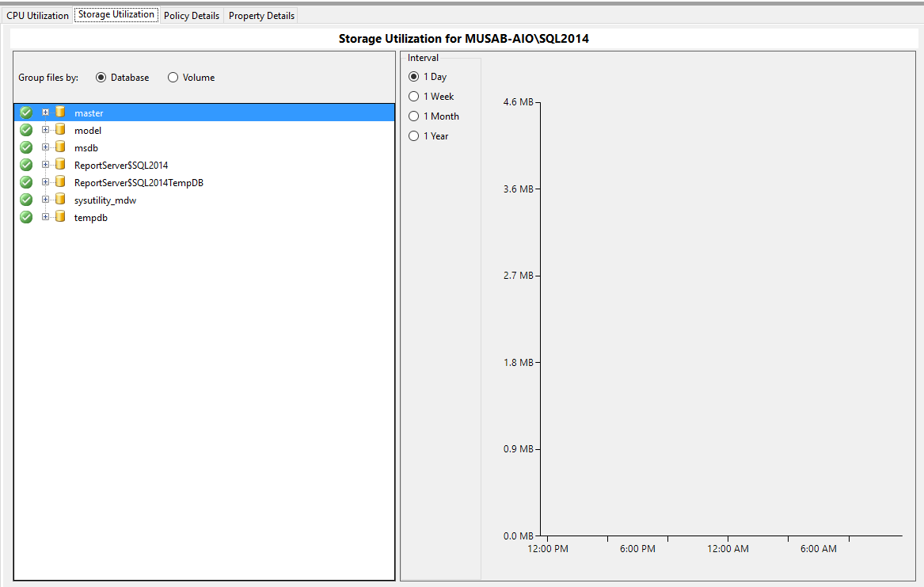
Task: Click green status check icon for msdb
Action: [x=26, y=147]
